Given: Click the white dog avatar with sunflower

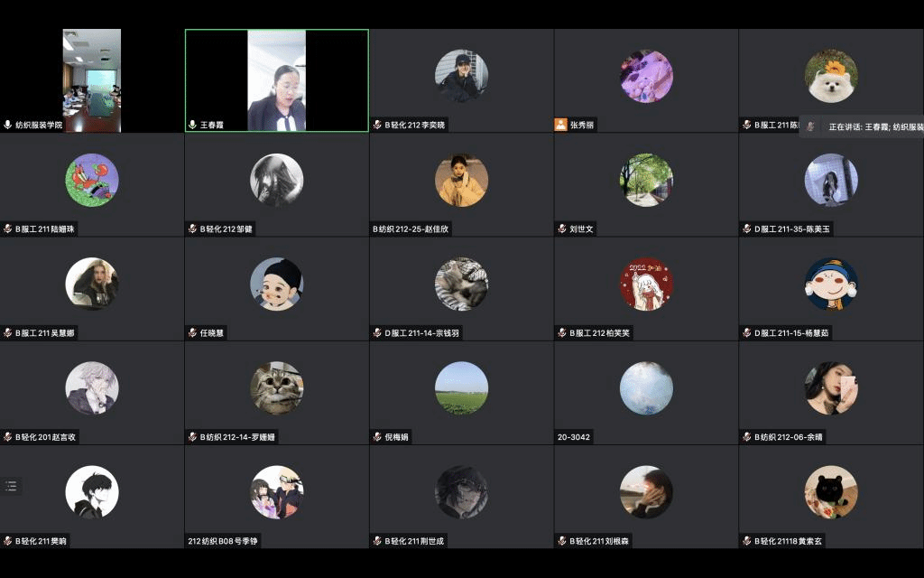Looking at the screenshot, I should coord(831,76).
